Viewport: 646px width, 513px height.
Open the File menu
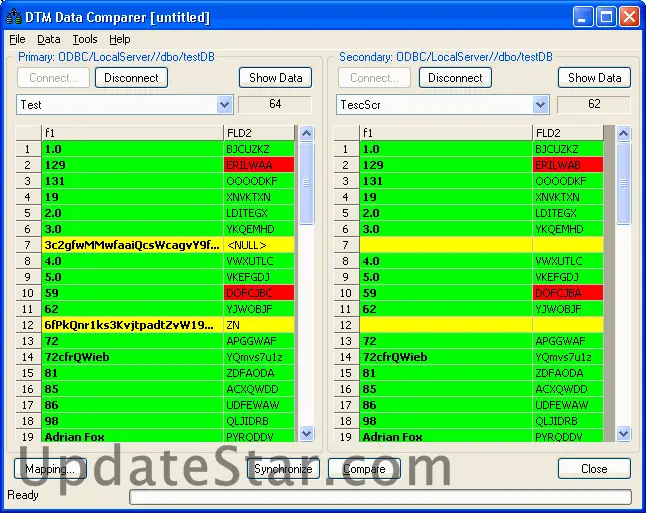(17, 39)
